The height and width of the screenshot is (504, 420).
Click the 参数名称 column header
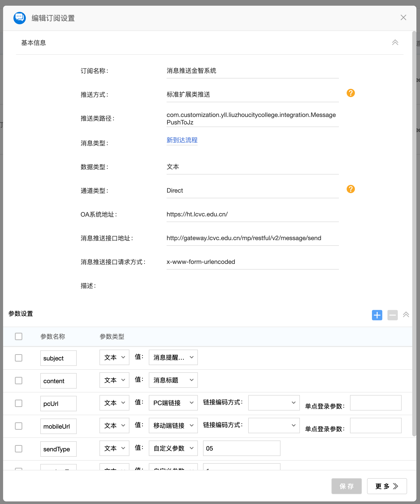[53, 336]
